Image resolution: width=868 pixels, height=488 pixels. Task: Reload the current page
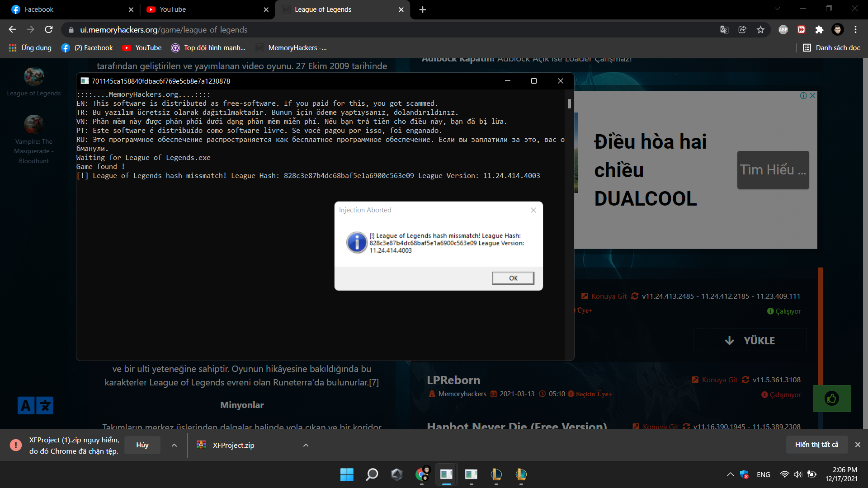pos(49,30)
